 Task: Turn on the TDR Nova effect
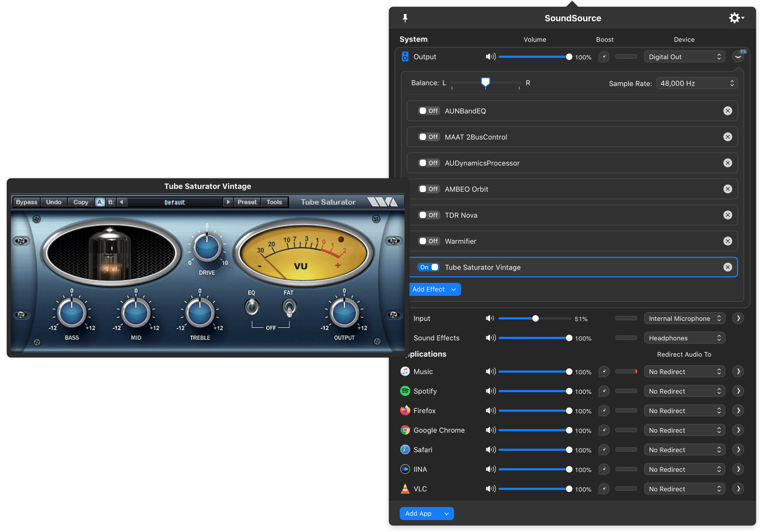pos(429,215)
